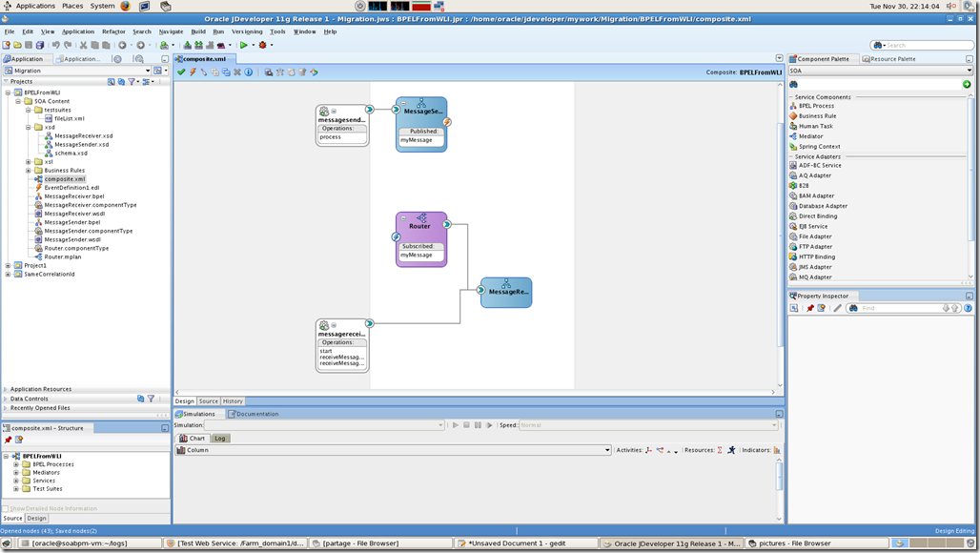Open the Column chart type dropdown

393,450
